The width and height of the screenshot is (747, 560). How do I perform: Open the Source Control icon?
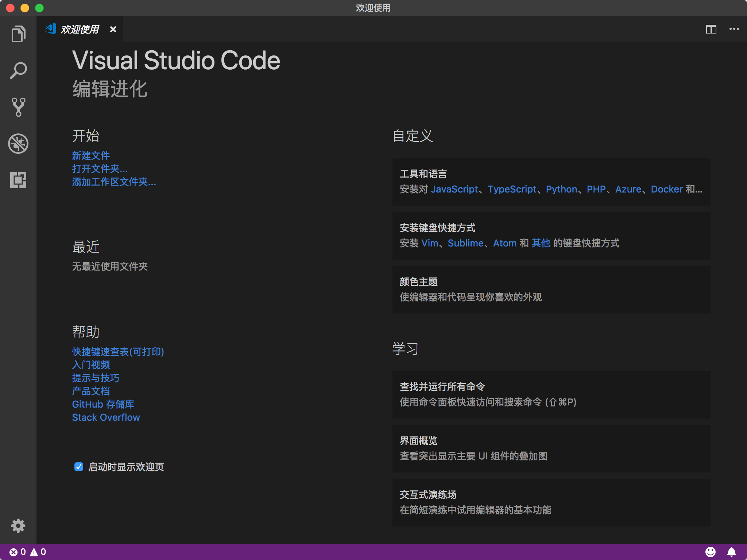(x=18, y=106)
